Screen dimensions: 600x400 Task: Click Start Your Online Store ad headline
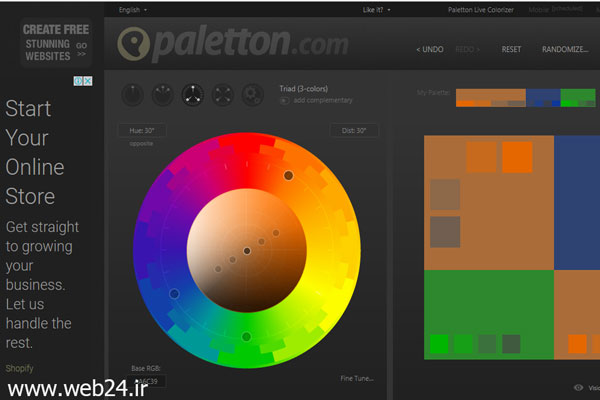(x=35, y=152)
